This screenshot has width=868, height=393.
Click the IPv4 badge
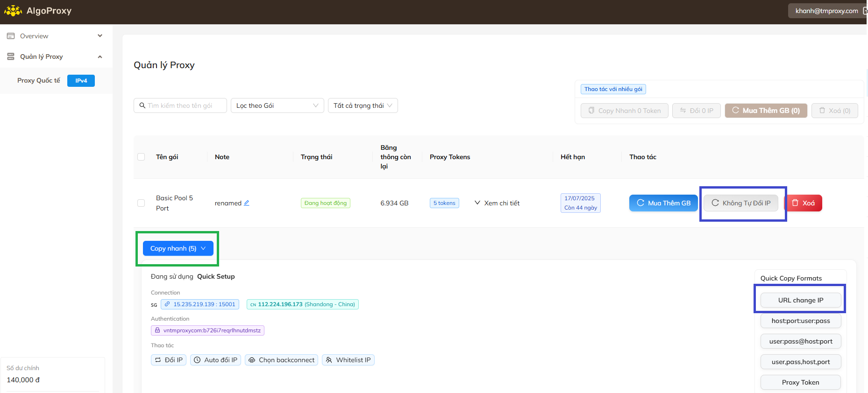(x=81, y=81)
